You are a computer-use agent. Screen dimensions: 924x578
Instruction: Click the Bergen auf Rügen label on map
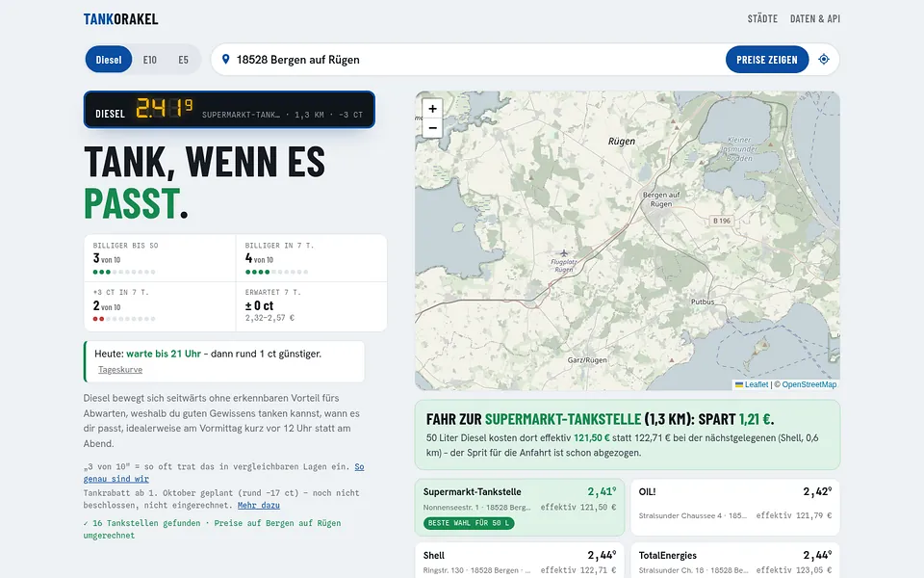click(x=661, y=199)
